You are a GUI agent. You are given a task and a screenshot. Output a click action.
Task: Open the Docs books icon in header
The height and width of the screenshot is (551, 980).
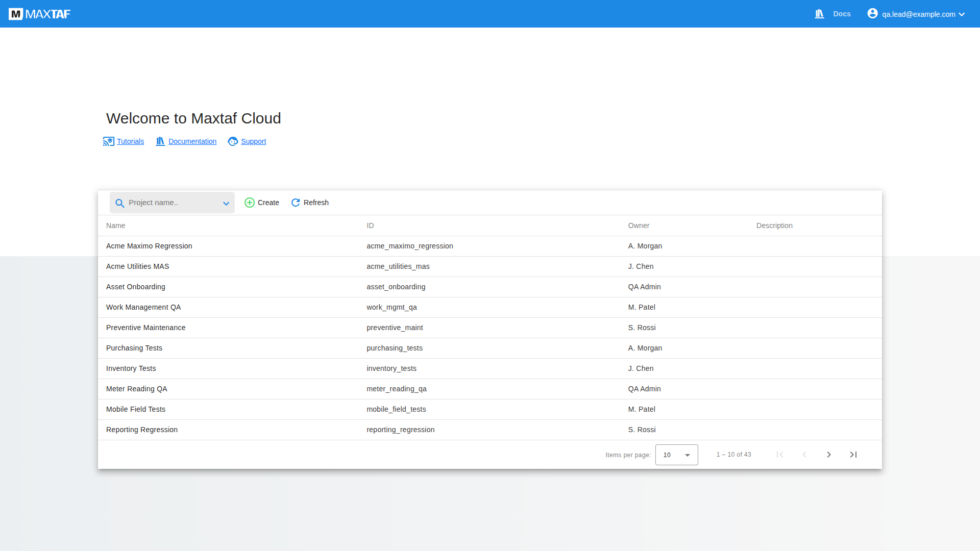(x=819, y=14)
